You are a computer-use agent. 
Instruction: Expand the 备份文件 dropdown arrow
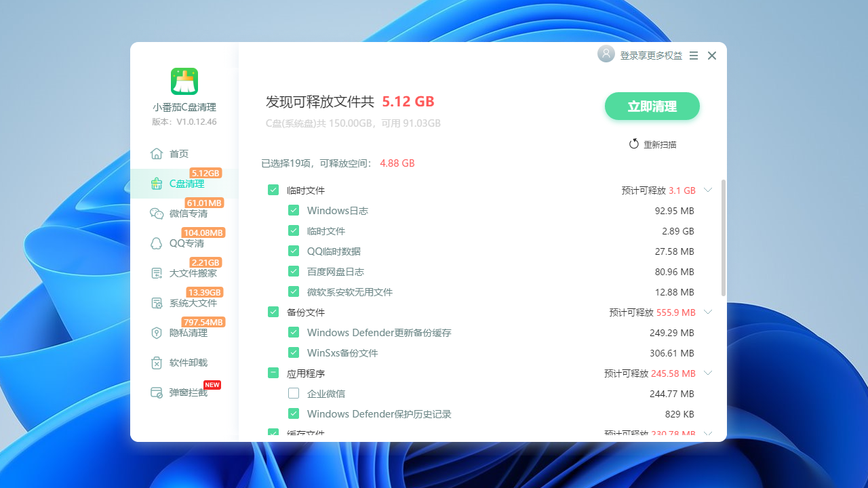coord(708,312)
